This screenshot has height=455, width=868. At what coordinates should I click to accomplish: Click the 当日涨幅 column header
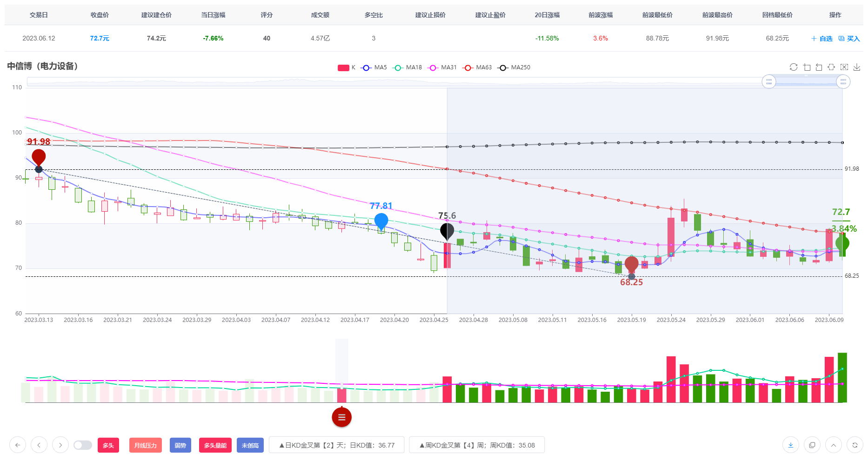pyautogui.click(x=213, y=15)
